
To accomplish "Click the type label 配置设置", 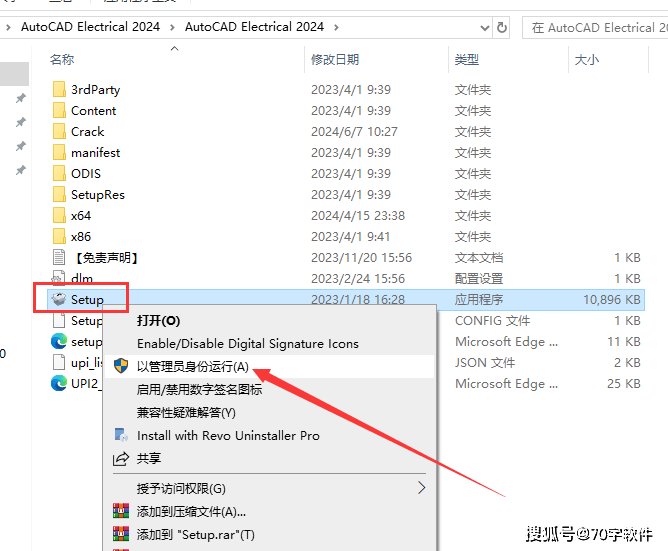I will pyautogui.click(x=479, y=279).
